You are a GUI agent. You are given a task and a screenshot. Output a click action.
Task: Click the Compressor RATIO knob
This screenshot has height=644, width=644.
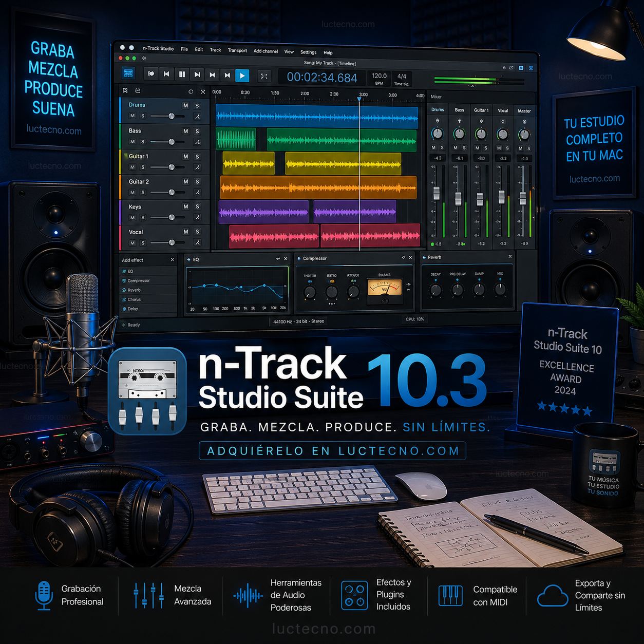[331, 293]
